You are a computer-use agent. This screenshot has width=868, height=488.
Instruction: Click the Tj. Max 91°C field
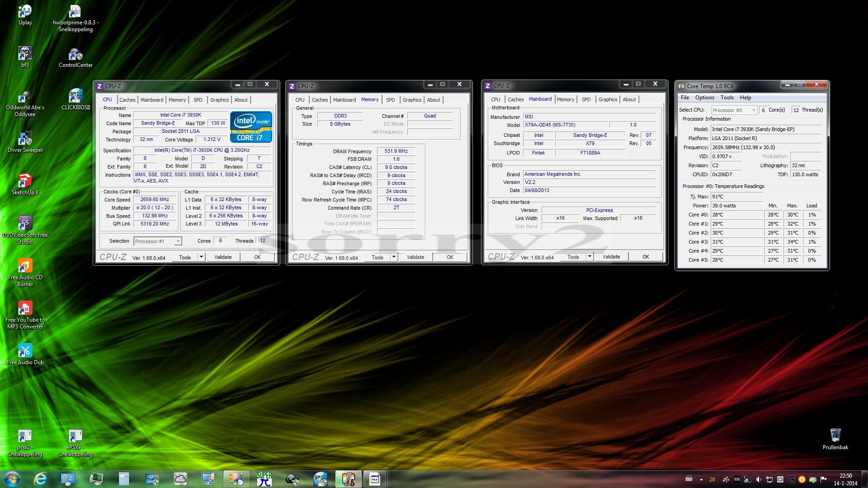point(737,197)
